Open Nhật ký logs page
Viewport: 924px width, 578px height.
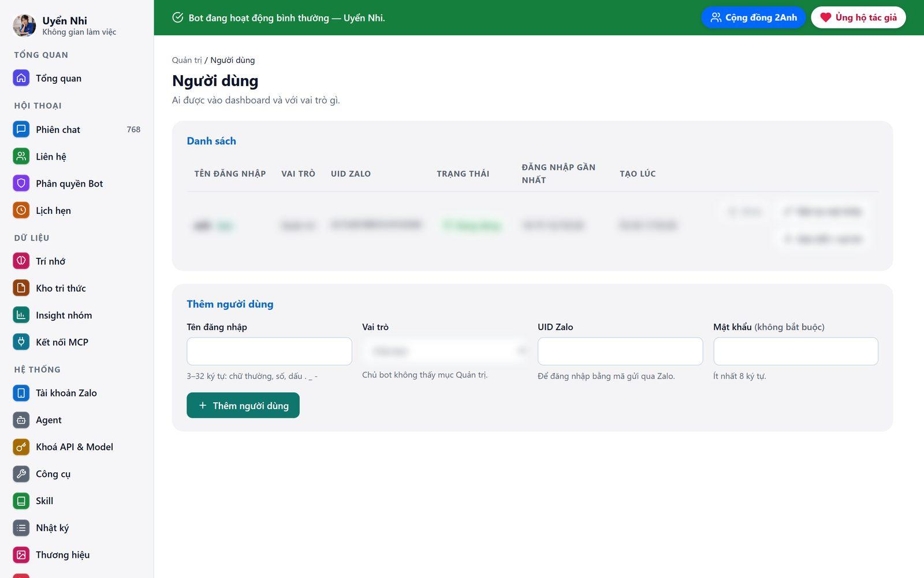pyautogui.click(x=77, y=528)
